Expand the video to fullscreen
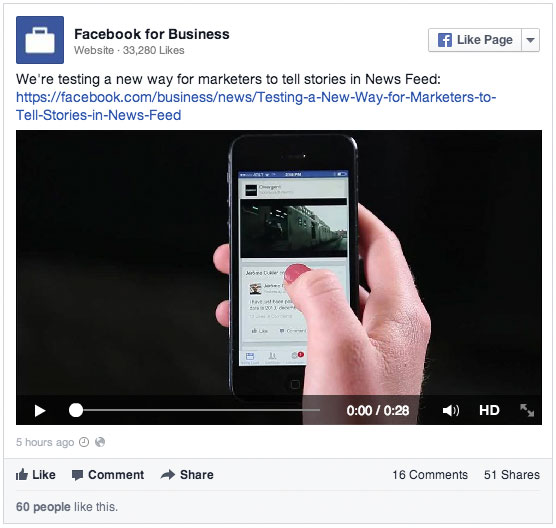 point(527,410)
